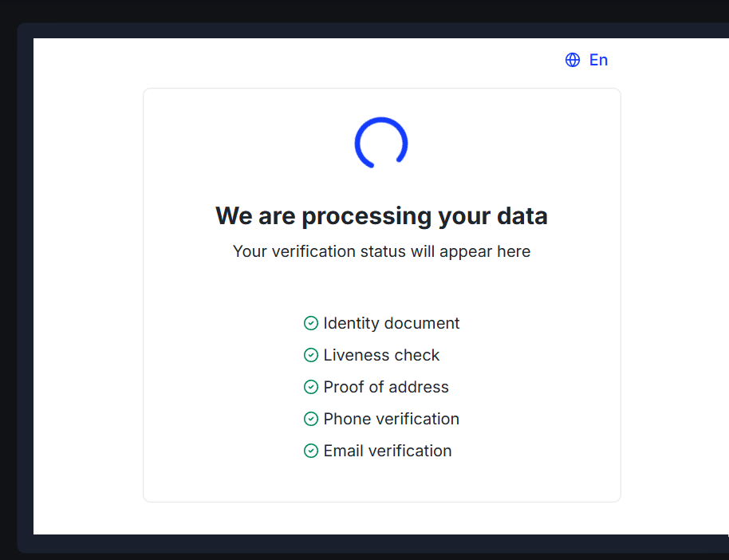729x560 pixels.
Task: Click the Identity document checkmark icon
Action: (x=311, y=323)
